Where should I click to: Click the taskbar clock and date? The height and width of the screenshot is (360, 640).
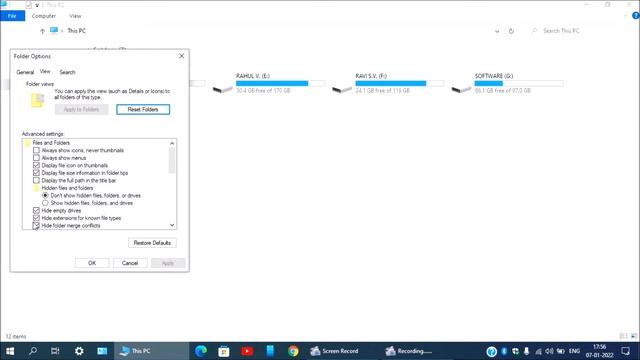(599, 351)
